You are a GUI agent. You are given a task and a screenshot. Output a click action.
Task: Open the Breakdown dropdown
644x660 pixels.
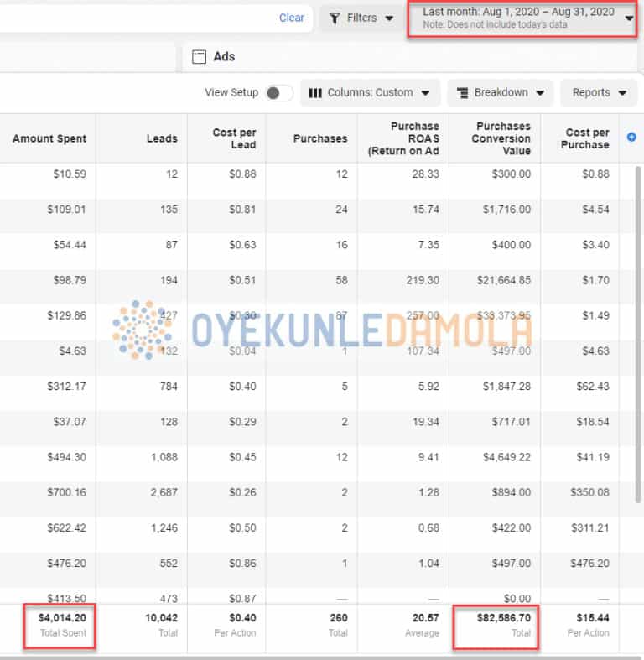(x=501, y=92)
